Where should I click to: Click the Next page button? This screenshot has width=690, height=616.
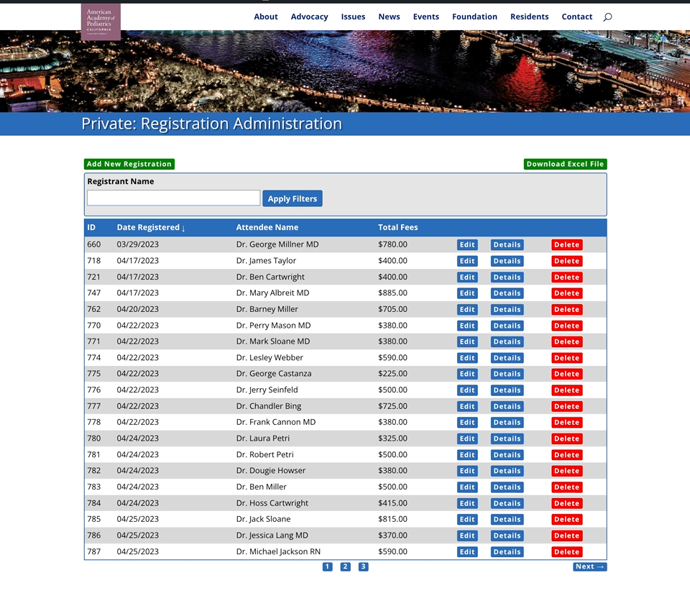(589, 566)
